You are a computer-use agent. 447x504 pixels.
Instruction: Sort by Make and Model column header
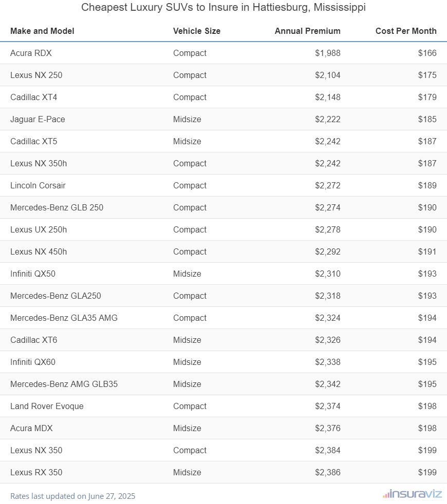coord(42,31)
